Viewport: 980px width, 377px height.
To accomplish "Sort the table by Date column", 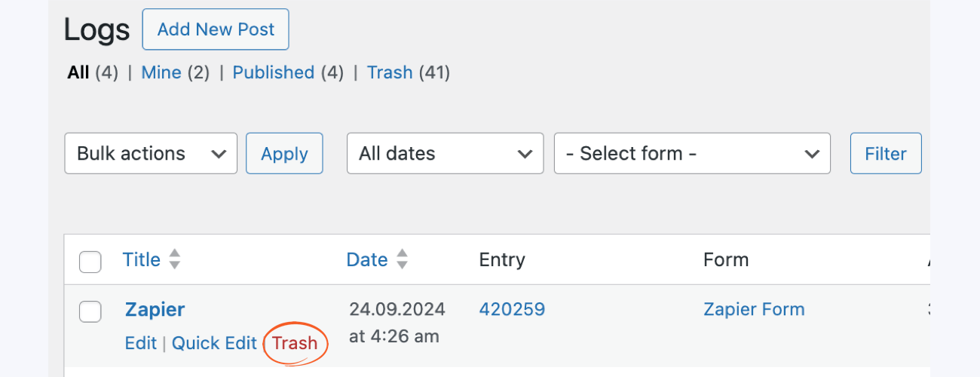I will (367, 259).
